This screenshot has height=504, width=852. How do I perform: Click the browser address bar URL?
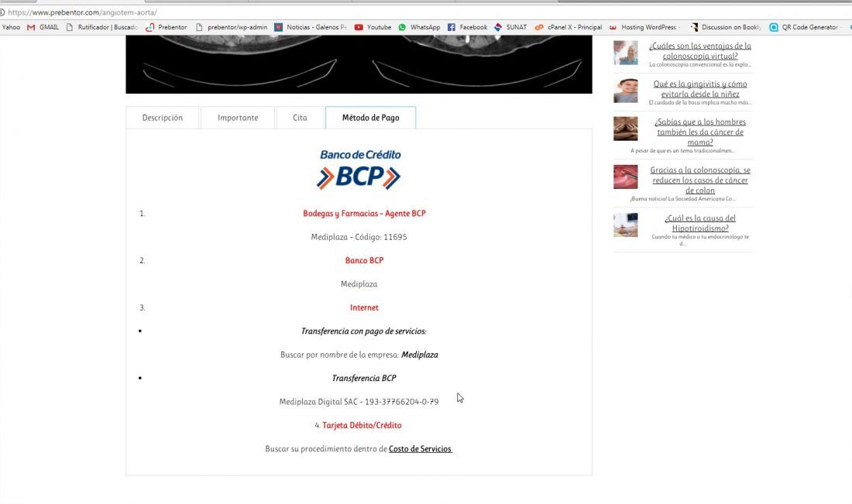(83, 12)
